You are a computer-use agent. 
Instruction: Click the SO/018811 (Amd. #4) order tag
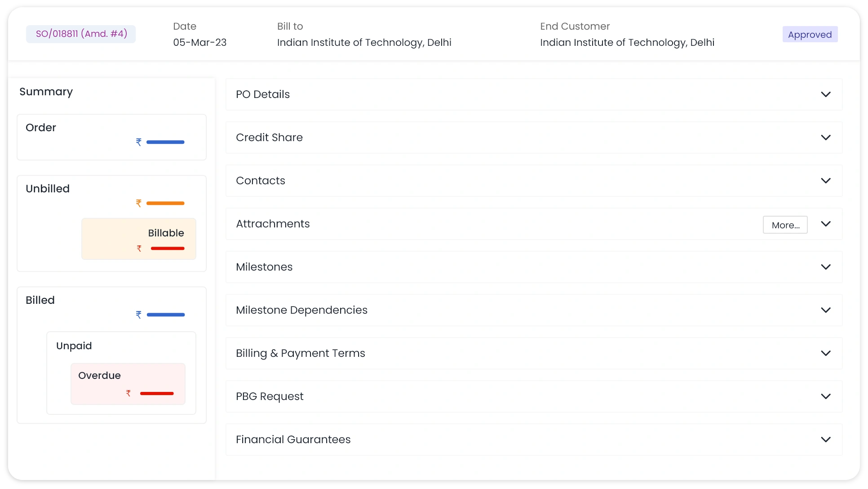pos(81,34)
